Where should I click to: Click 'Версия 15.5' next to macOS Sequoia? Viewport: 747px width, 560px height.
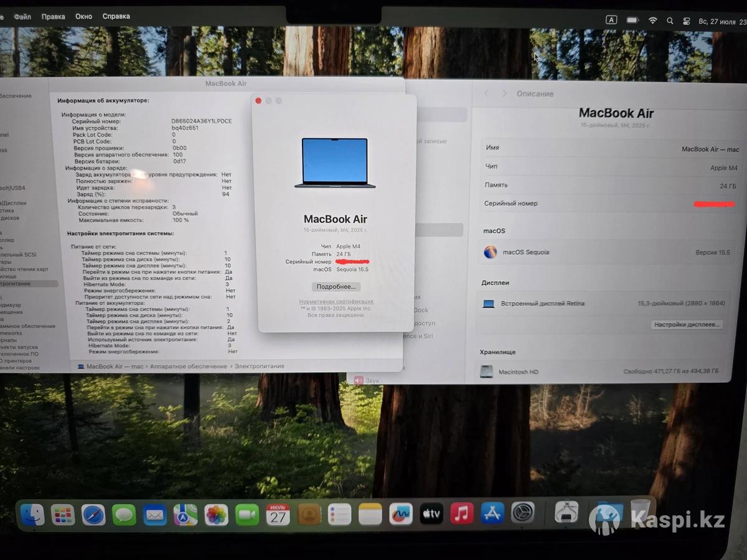[x=713, y=253]
